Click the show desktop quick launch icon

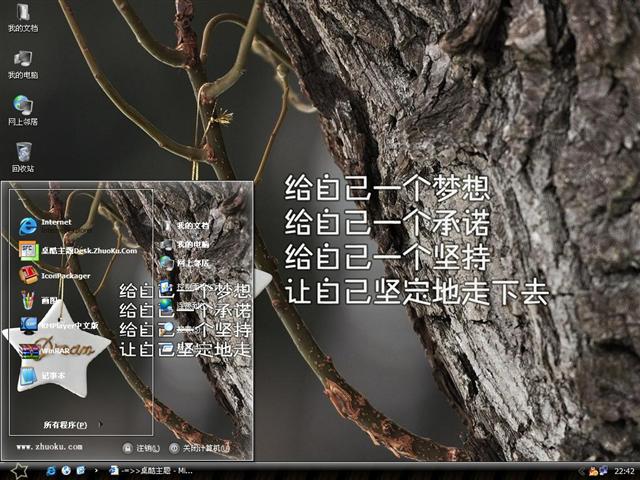point(81,471)
